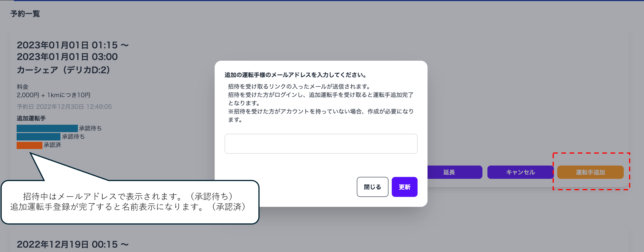Click the purple 更新 button
Screen dimensions: 644x252
(x=404, y=187)
